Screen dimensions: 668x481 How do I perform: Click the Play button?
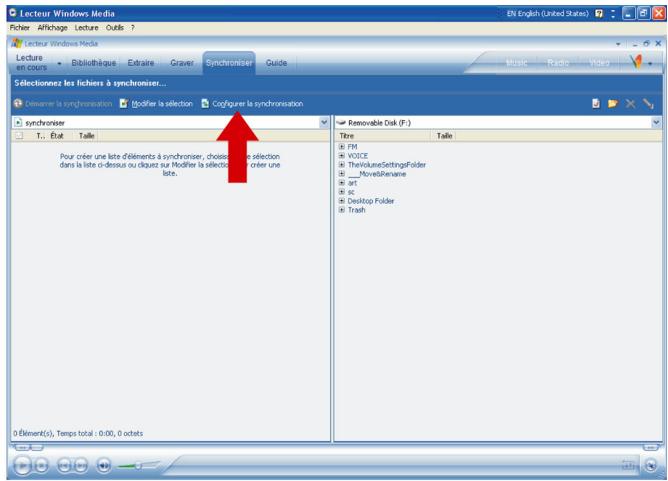tap(23, 465)
